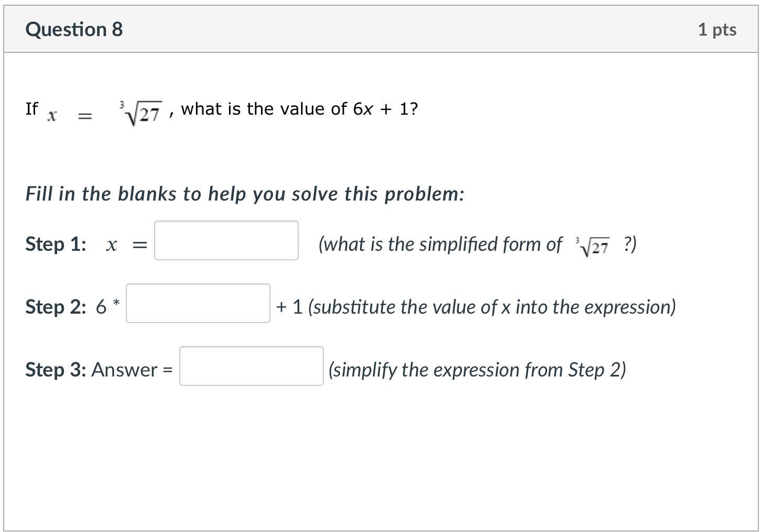Click the 'what is the simplified form of' hint
The height and width of the screenshot is (532, 761).
click(440, 244)
